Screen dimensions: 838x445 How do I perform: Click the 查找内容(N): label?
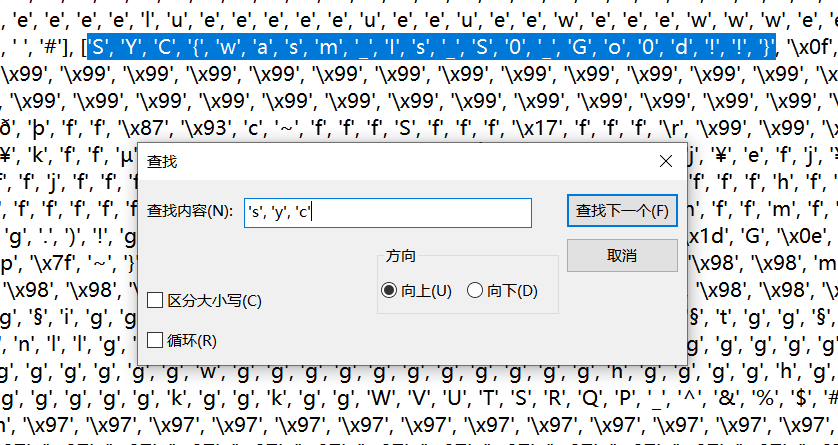coord(190,212)
